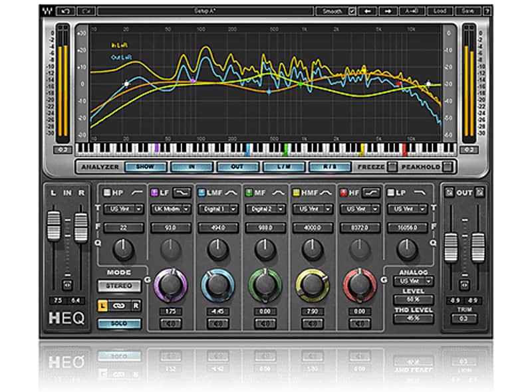
Task: Toggle the yellow HMF band on/off
Action: tap(296, 193)
